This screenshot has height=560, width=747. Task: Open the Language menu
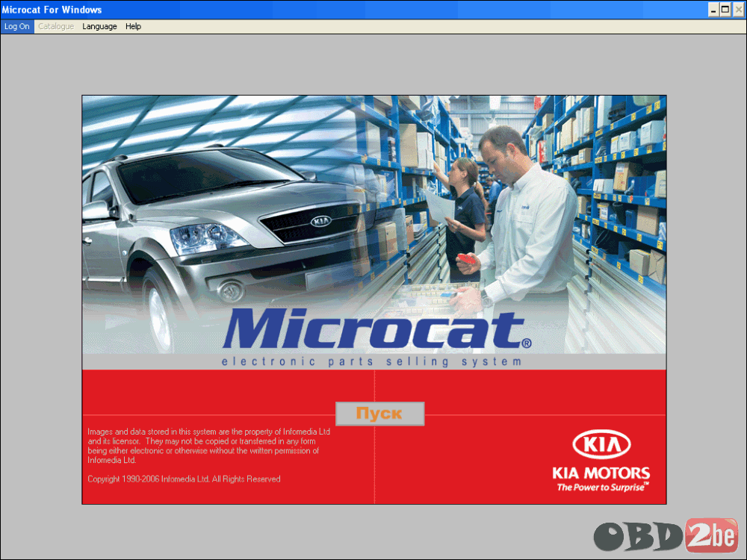[x=99, y=27]
